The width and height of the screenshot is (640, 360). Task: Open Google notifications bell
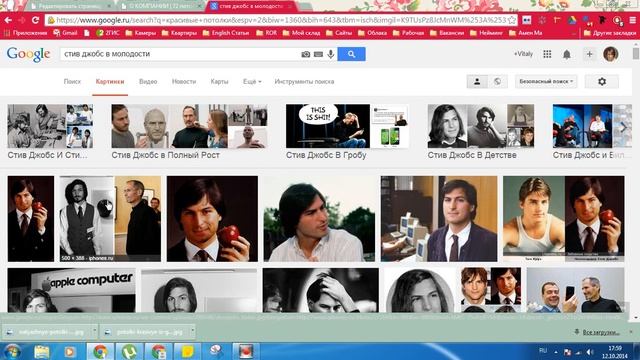click(567, 54)
